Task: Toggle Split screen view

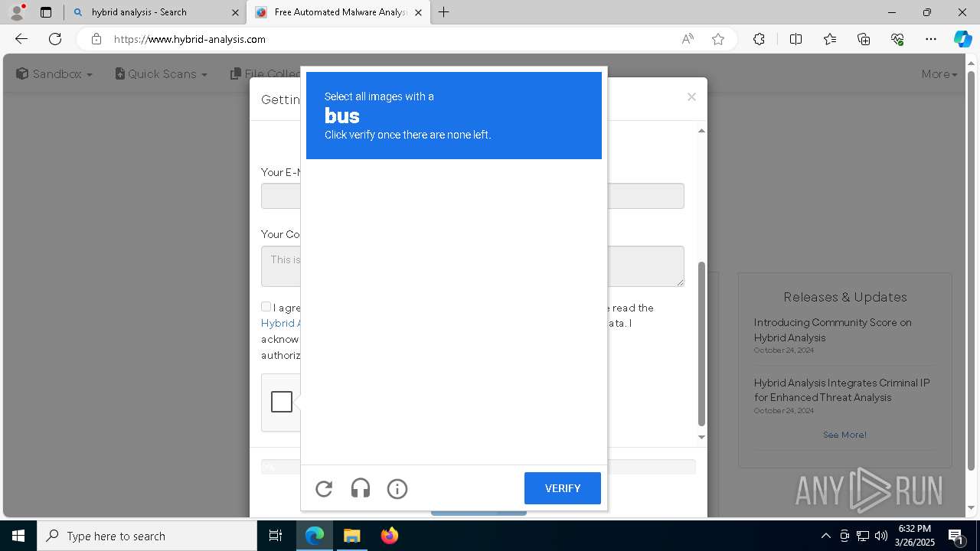Action: click(795, 39)
